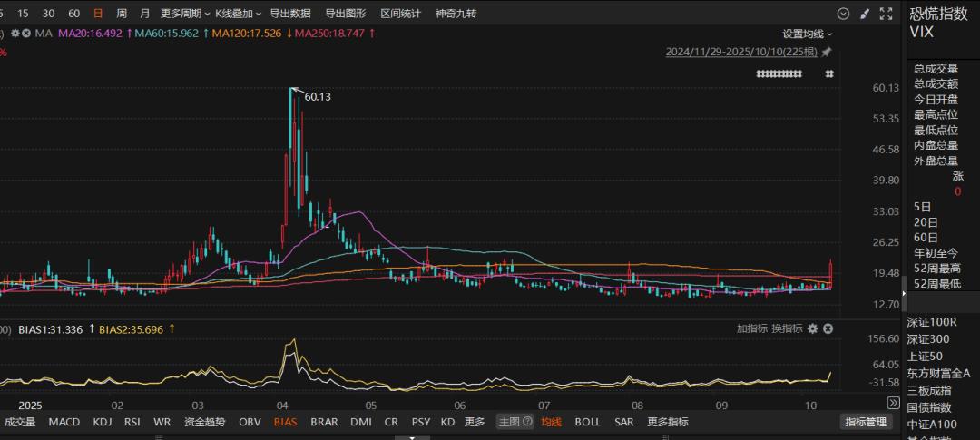Switch to 30-minute period

48,13
